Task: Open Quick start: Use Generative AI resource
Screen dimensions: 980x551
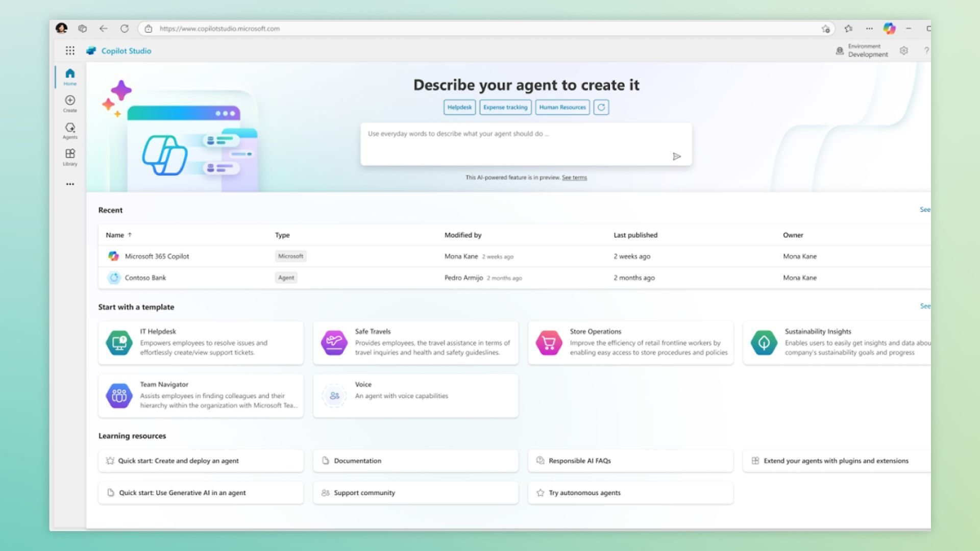Action: pos(201,493)
